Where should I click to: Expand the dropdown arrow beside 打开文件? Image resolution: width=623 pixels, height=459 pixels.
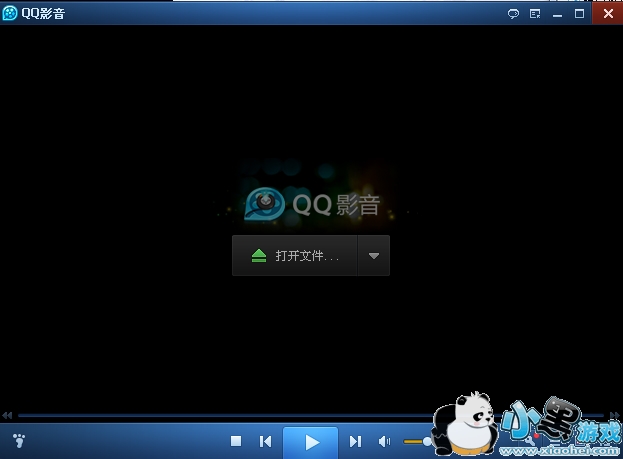pos(373,256)
